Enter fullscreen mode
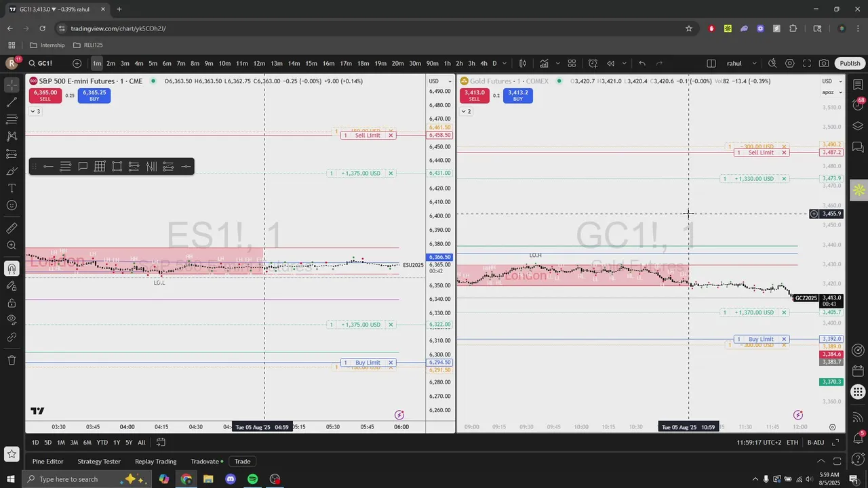The width and height of the screenshot is (868, 488). click(807, 63)
